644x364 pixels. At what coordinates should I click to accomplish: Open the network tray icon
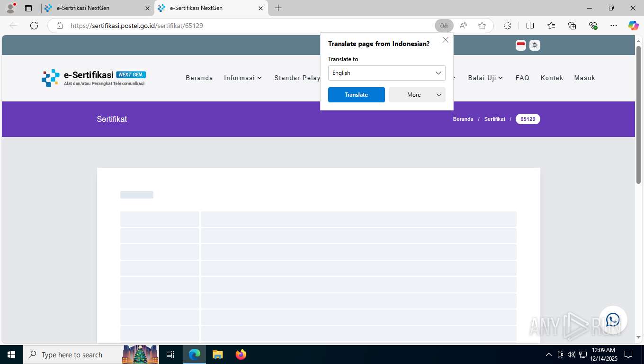click(x=583, y=355)
